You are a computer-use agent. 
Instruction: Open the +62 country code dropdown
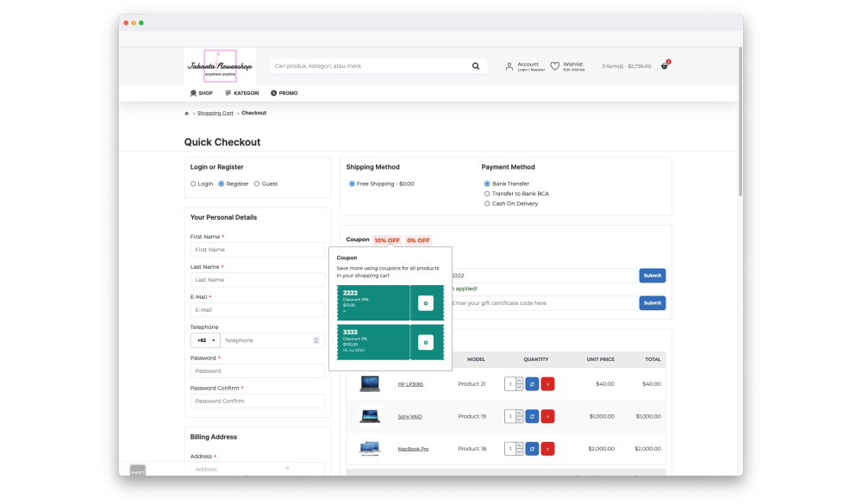(205, 340)
